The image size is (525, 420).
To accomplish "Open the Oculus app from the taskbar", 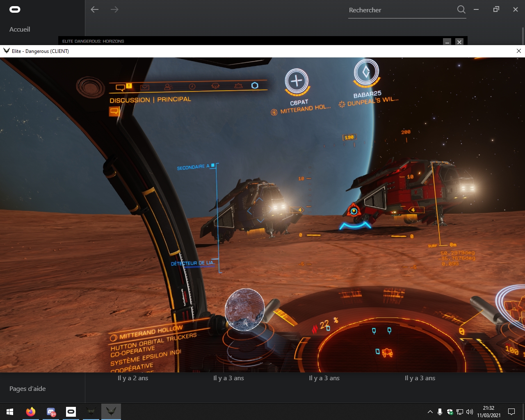I will coord(71,412).
